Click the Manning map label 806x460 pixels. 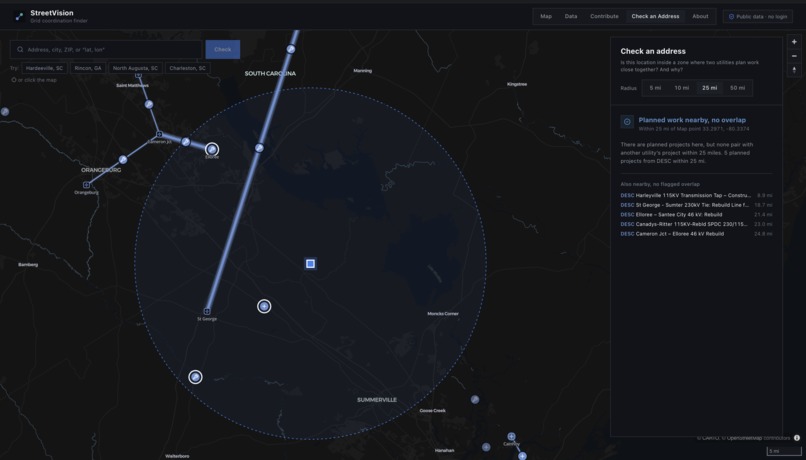[362, 71]
